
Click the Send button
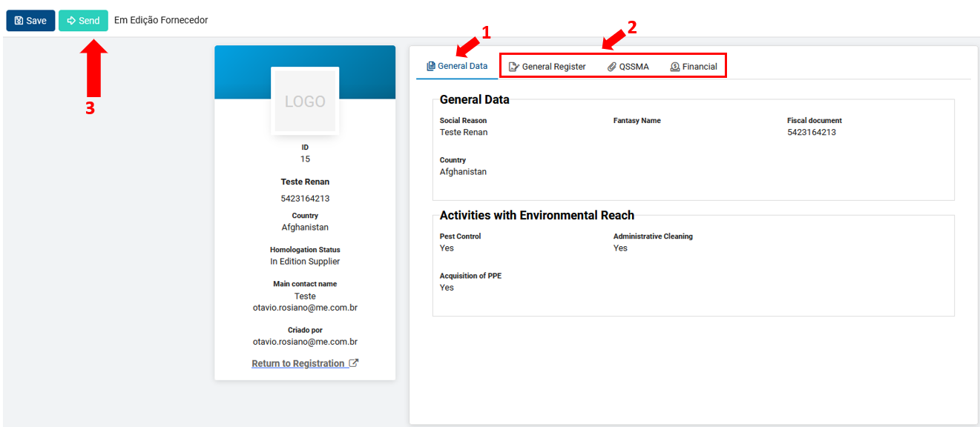pos(83,21)
